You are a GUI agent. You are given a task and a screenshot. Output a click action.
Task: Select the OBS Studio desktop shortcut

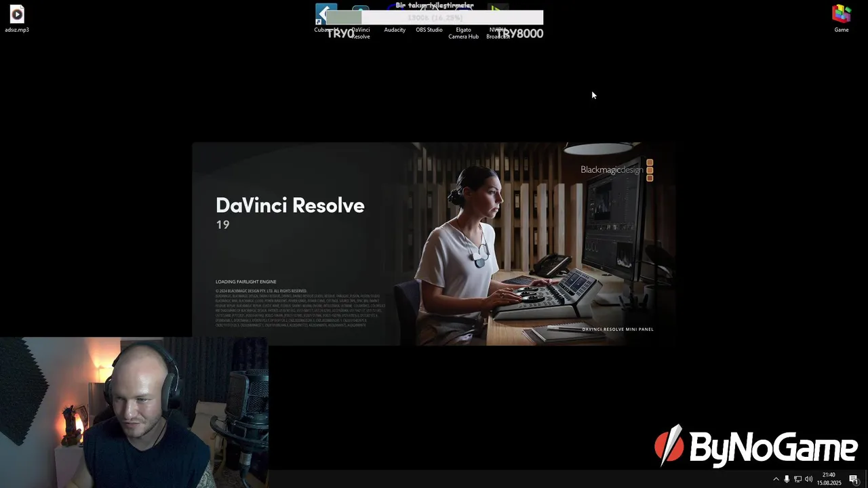pos(429,19)
